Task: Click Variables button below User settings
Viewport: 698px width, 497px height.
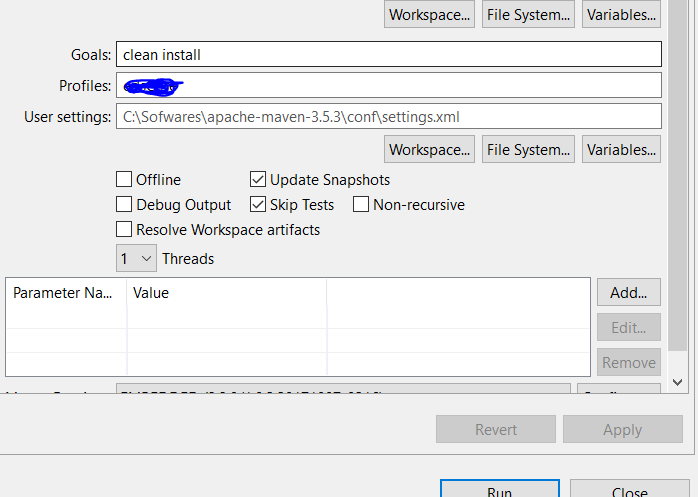Action: pyautogui.click(x=621, y=150)
